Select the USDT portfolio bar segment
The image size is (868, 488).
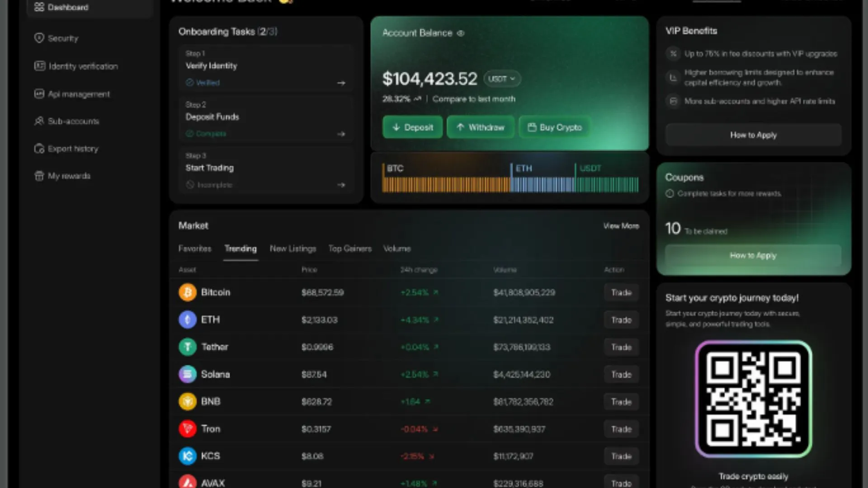[x=607, y=184]
